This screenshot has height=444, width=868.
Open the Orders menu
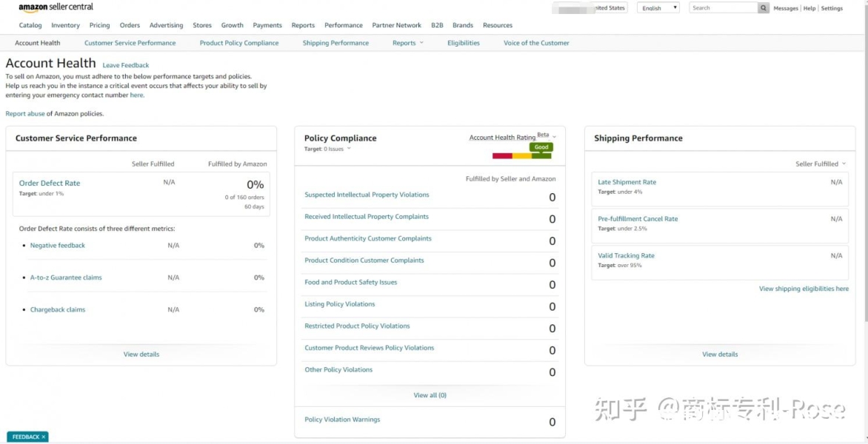coord(130,25)
